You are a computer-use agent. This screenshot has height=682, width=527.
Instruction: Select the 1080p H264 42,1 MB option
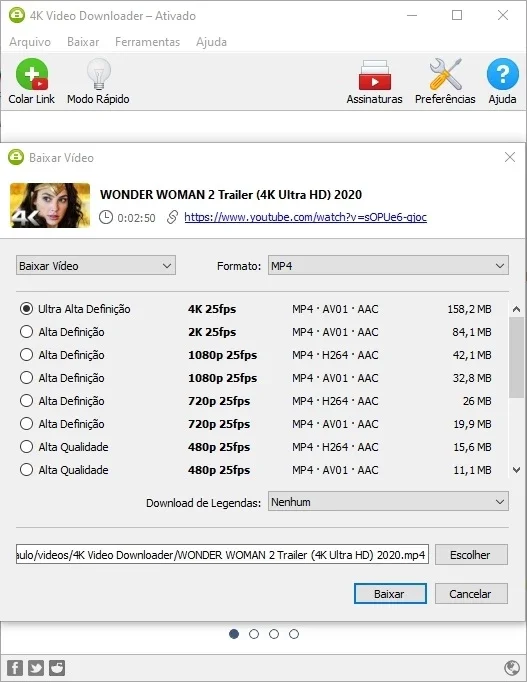[27, 355]
